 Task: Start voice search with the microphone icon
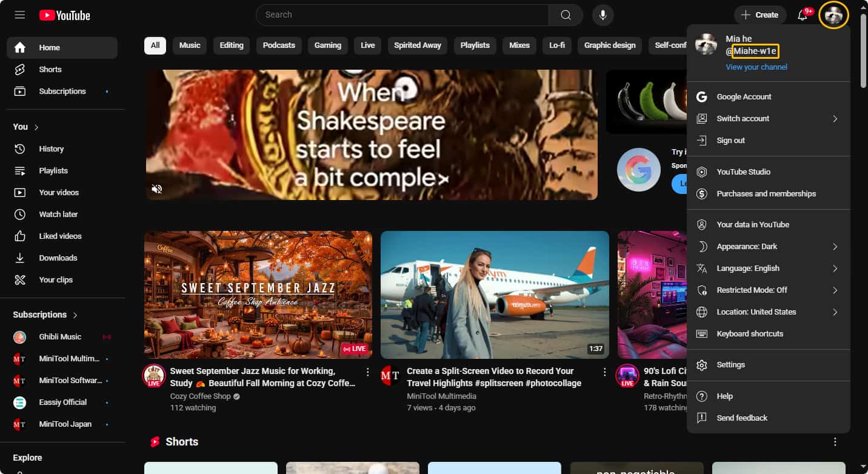(x=603, y=15)
